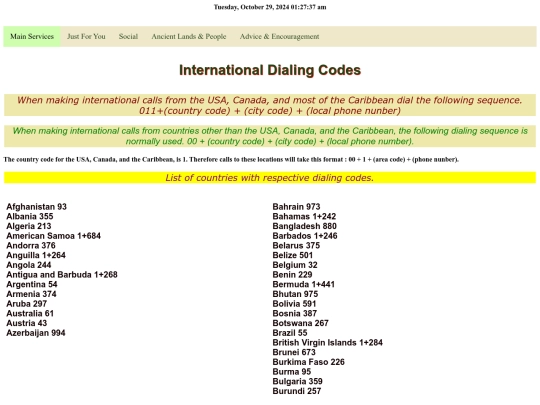This screenshot has height=405, width=540.
Task: Open Ancient Lands & People menu
Action: point(189,37)
